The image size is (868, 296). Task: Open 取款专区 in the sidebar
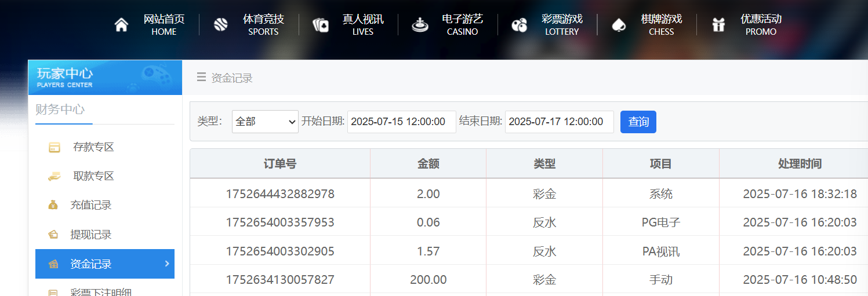pyautogui.click(x=93, y=176)
